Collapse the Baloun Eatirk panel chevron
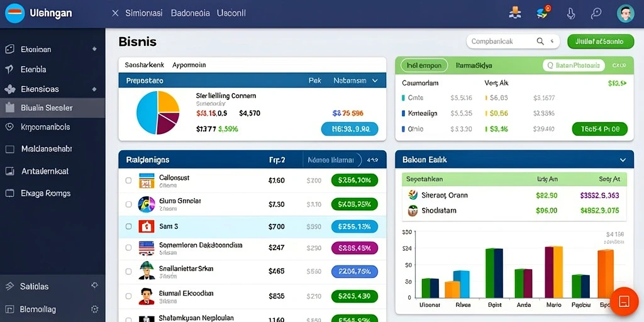The height and width of the screenshot is (322, 644). 623,160
